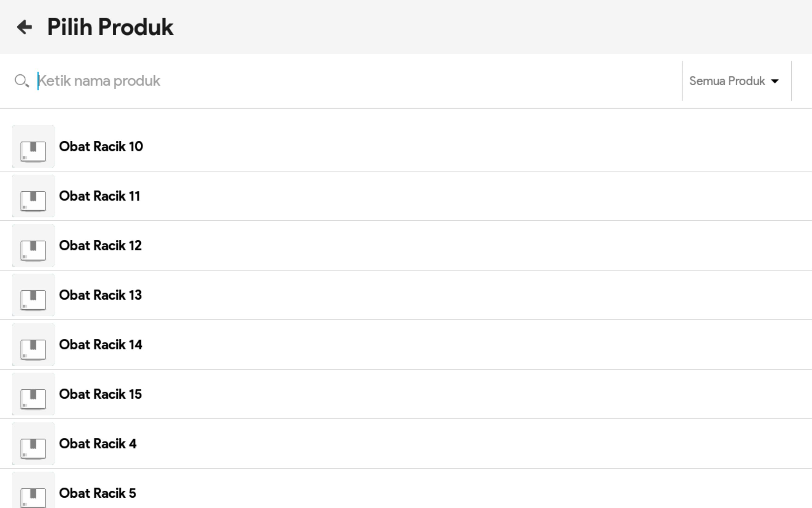Click the back arrow icon
This screenshot has height=508, width=812.
(24, 27)
